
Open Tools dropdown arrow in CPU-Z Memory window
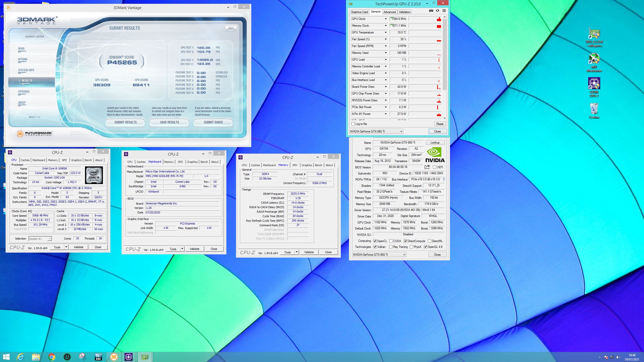(297, 252)
